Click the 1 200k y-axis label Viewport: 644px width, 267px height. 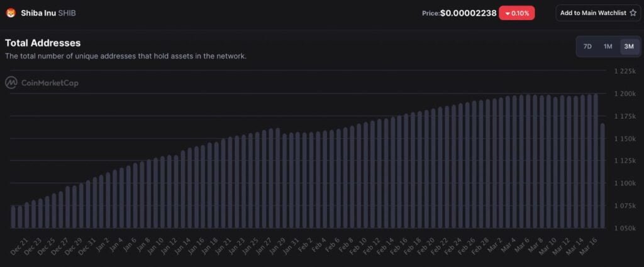coord(625,94)
